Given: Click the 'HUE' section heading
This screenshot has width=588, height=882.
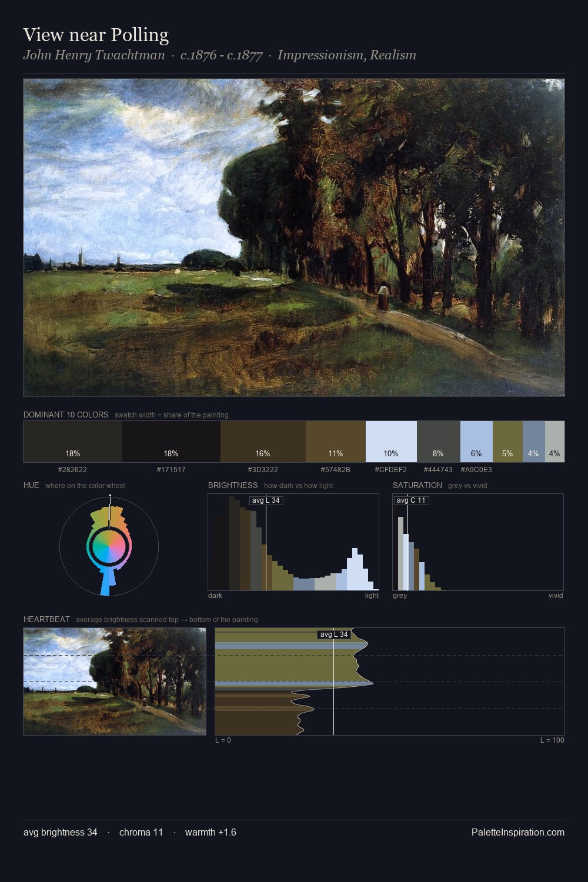Looking at the screenshot, I should coord(31,485).
